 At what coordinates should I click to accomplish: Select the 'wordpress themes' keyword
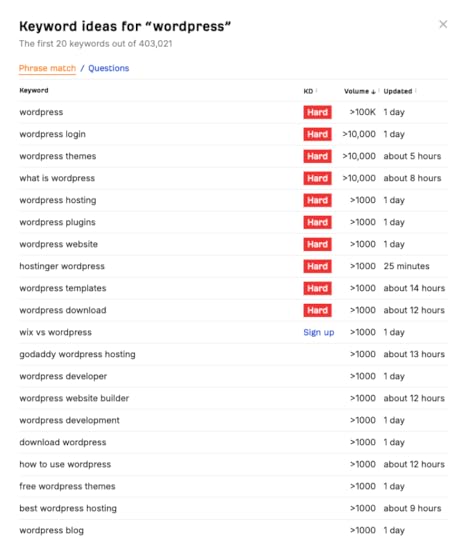tap(58, 156)
